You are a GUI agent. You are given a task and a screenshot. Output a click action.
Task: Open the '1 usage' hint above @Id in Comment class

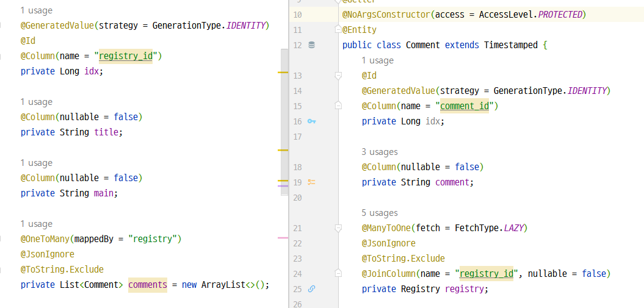click(377, 60)
